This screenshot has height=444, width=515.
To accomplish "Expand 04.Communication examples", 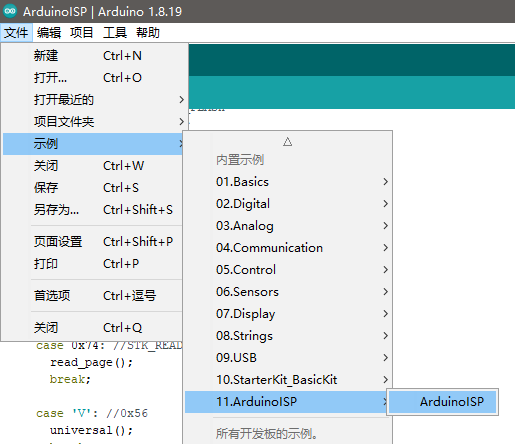I will [288, 248].
